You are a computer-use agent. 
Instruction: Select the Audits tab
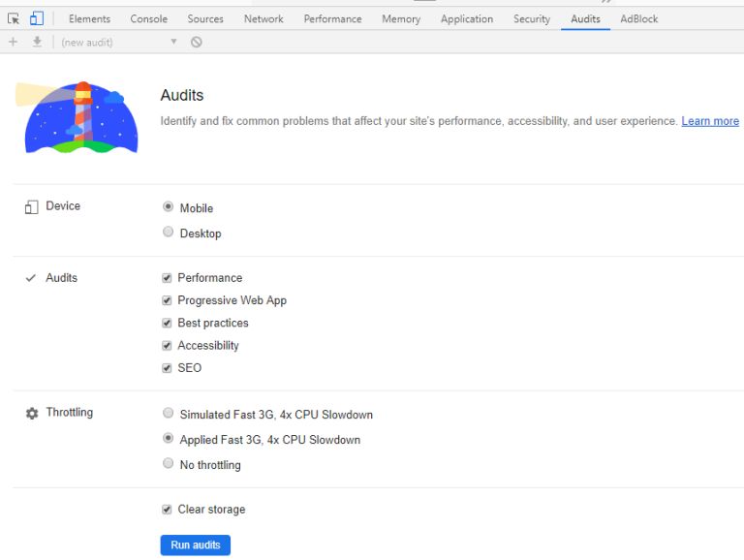(585, 19)
